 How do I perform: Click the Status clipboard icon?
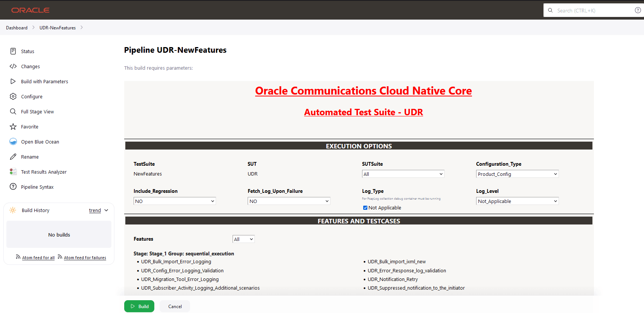pos(13,51)
